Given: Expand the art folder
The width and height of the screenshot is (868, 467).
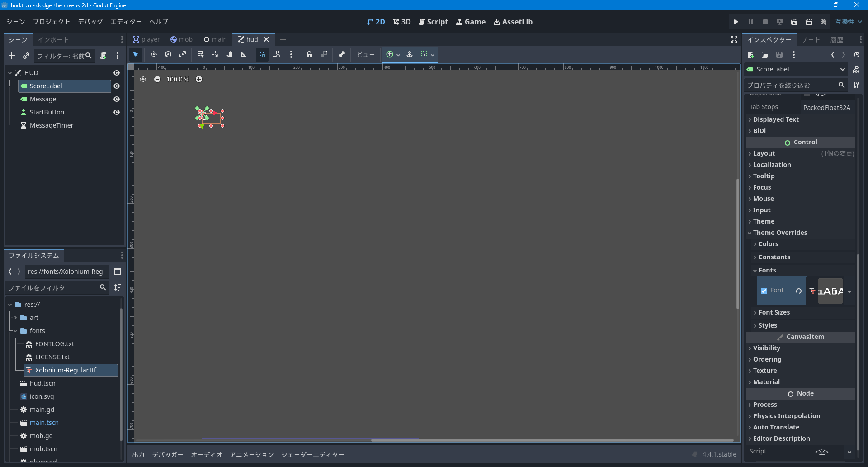Looking at the screenshot, I should click(15, 318).
